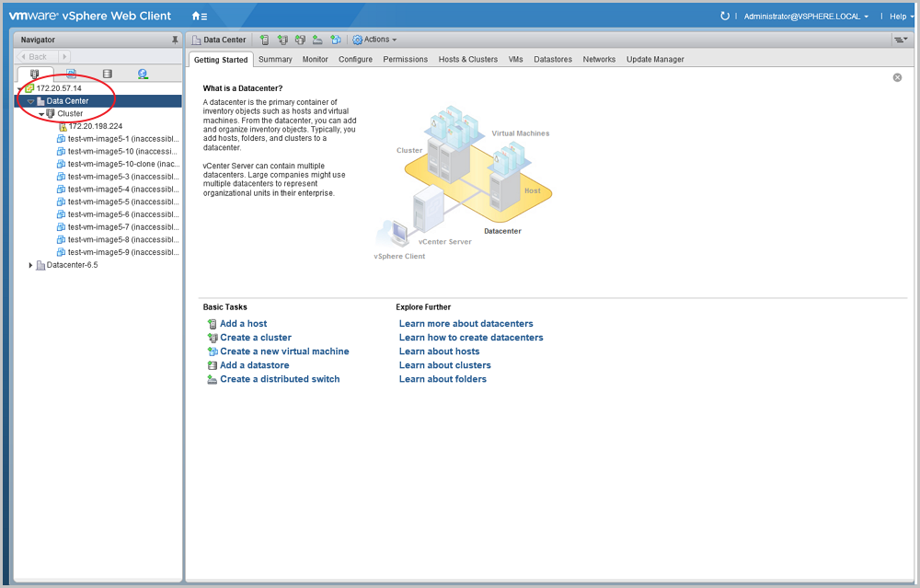Screen dimensions: 920x588
Task: Click the refresh icon in header
Action: pos(725,16)
